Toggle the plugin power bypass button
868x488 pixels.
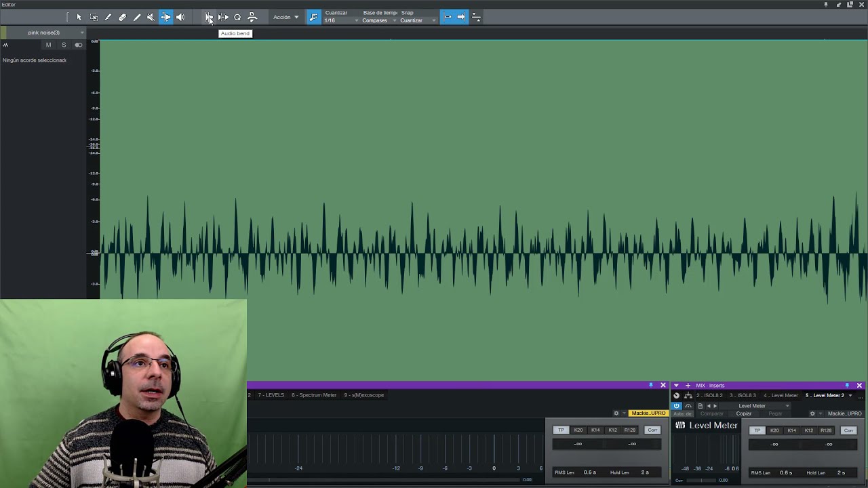tap(677, 406)
